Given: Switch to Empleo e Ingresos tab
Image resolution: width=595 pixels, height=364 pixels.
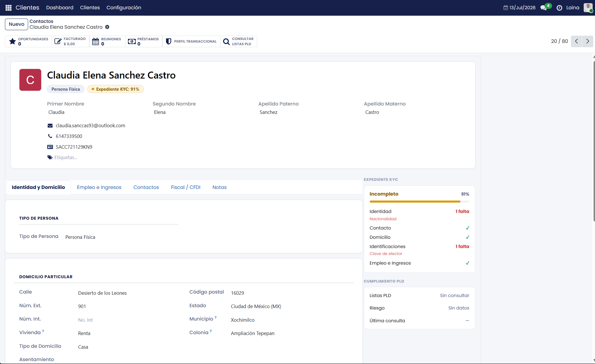Looking at the screenshot, I should 99,187.
